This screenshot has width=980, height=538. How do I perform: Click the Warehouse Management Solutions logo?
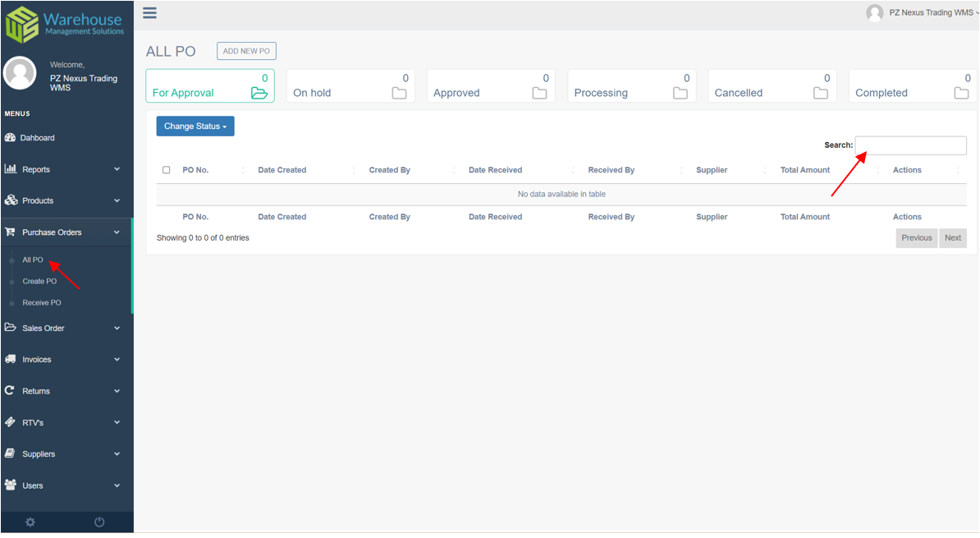click(x=66, y=21)
